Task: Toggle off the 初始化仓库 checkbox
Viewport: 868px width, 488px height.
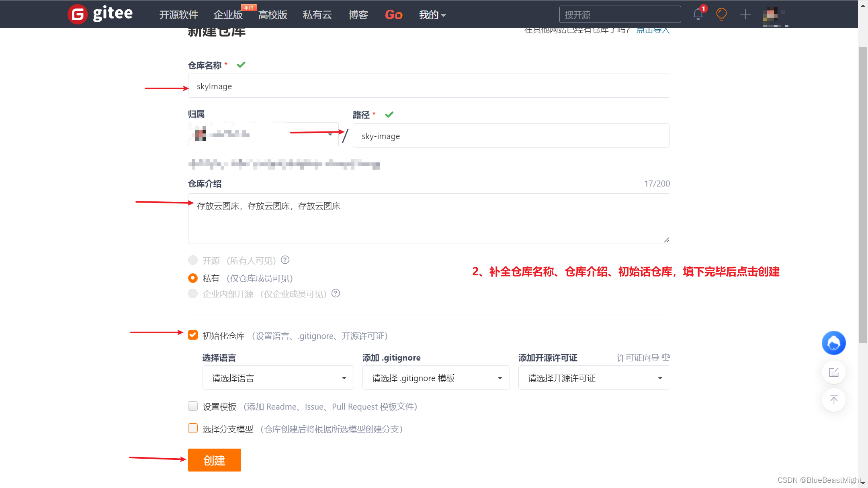Action: click(193, 335)
